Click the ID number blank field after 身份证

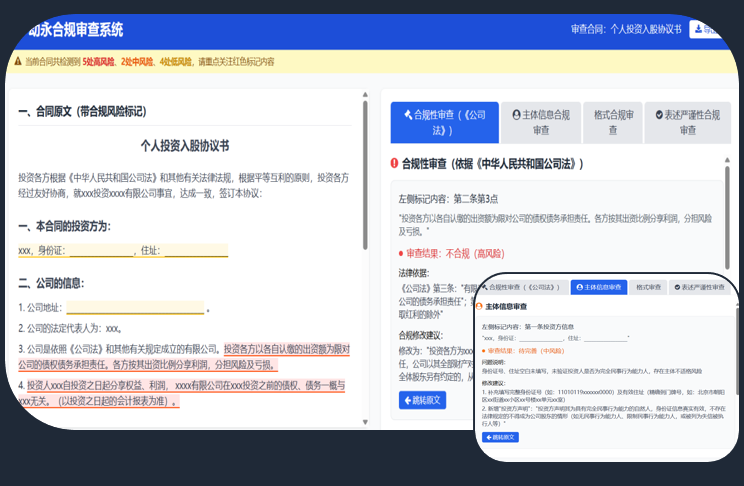[x=102, y=251]
